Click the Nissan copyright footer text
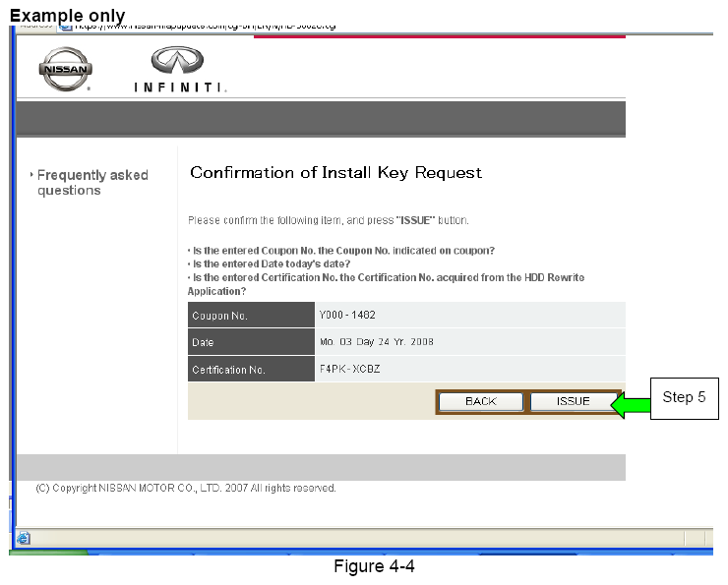 coord(186,488)
